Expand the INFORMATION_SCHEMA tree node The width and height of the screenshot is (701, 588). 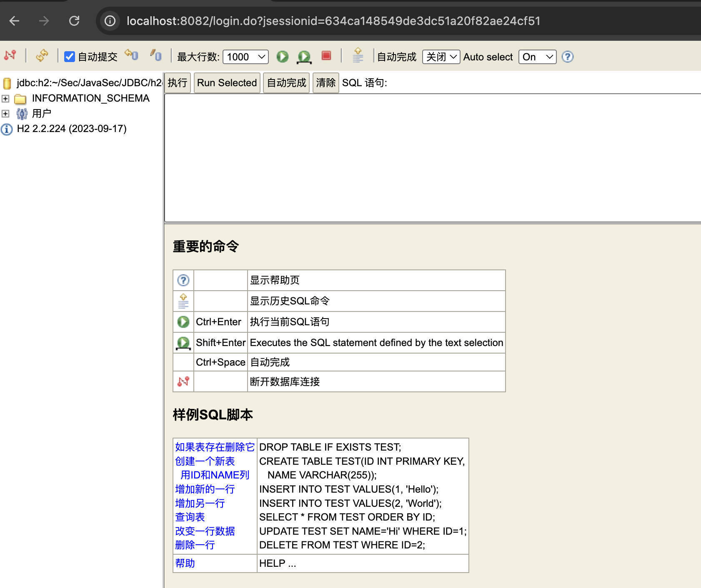click(5, 99)
